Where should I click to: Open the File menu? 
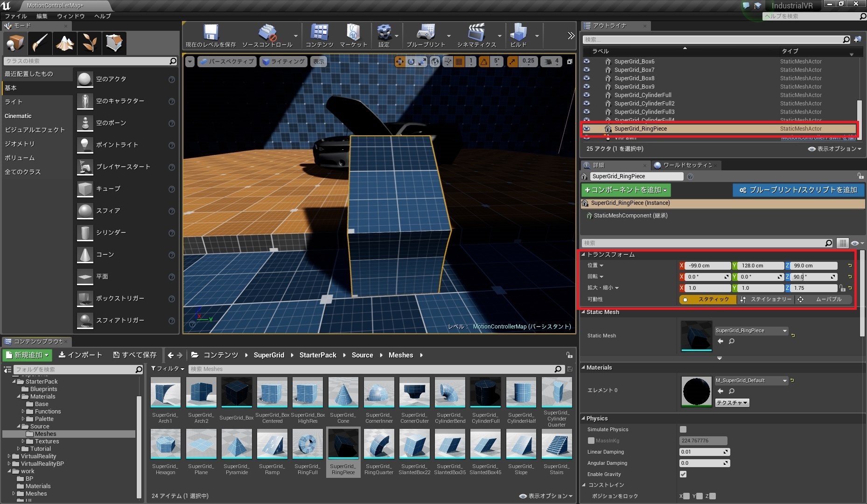pyautogui.click(x=16, y=16)
